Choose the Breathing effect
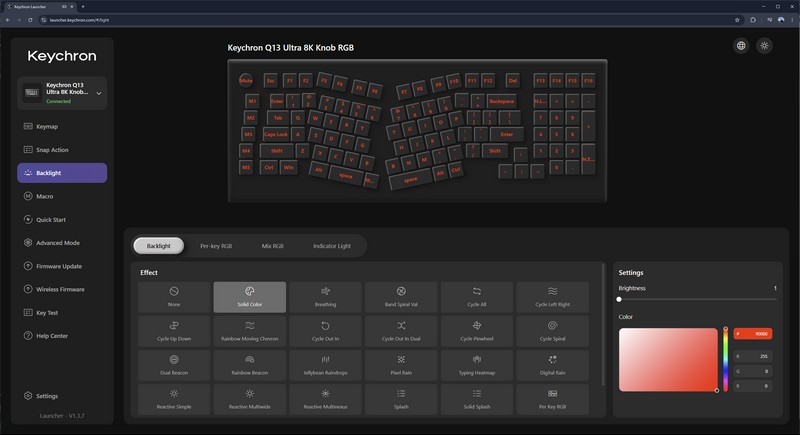Image resolution: width=800 pixels, height=435 pixels. pyautogui.click(x=325, y=297)
